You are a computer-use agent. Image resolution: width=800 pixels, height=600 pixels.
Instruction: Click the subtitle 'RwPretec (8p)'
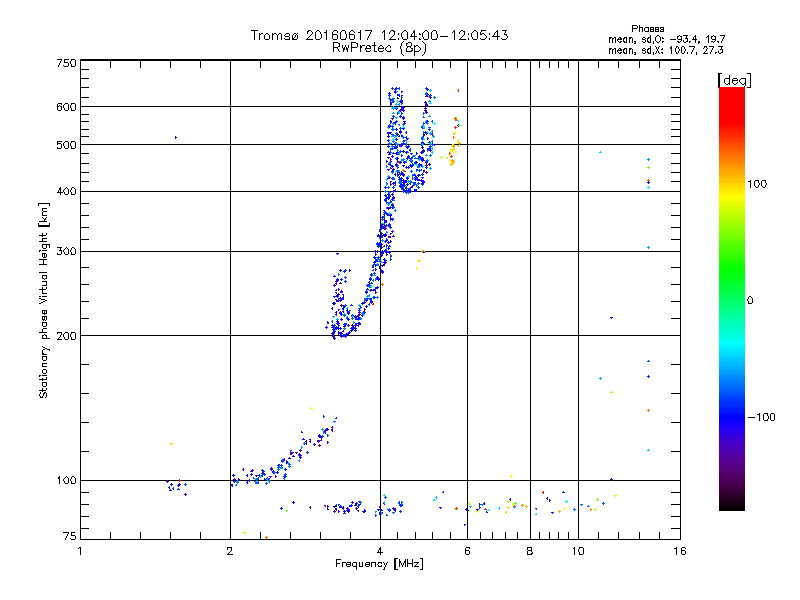pos(379,48)
